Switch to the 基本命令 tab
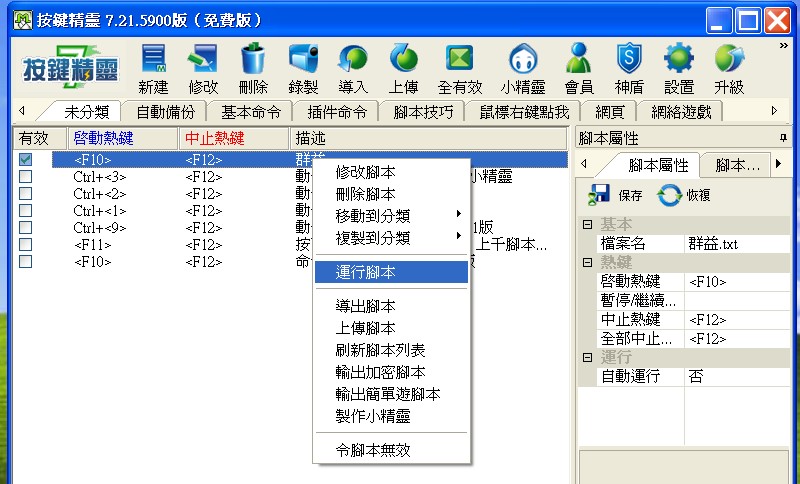Viewport: 800px width, 484px height. [x=251, y=112]
